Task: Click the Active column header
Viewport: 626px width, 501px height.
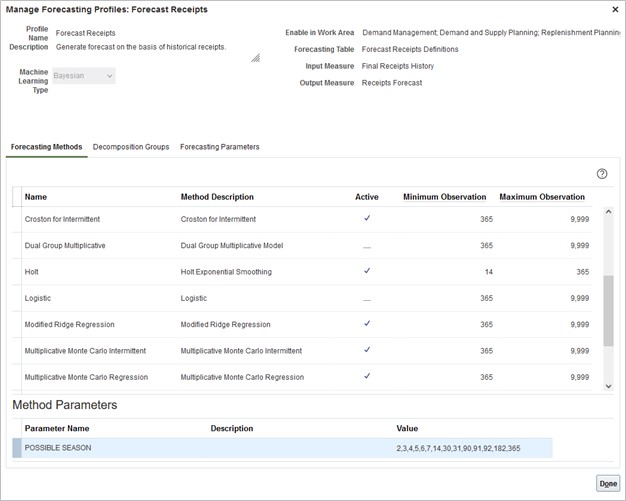Action: (366, 197)
